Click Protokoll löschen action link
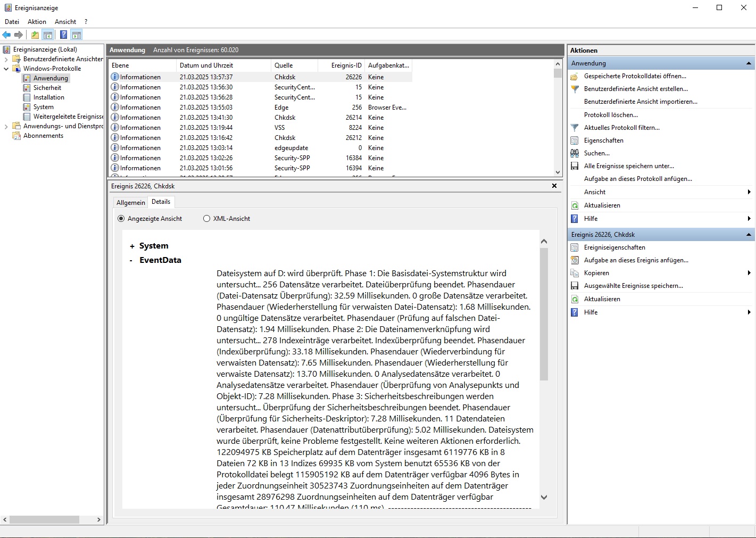756x538 pixels. 610,115
